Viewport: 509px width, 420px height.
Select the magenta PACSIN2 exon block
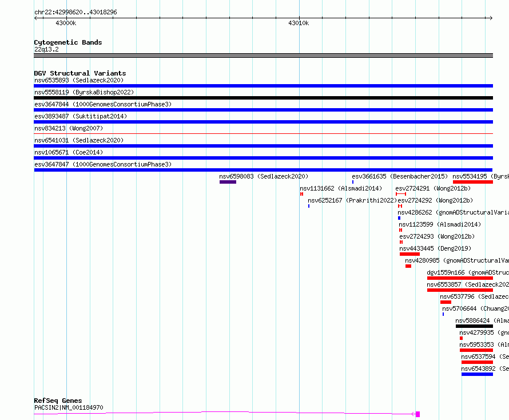coord(418,414)
